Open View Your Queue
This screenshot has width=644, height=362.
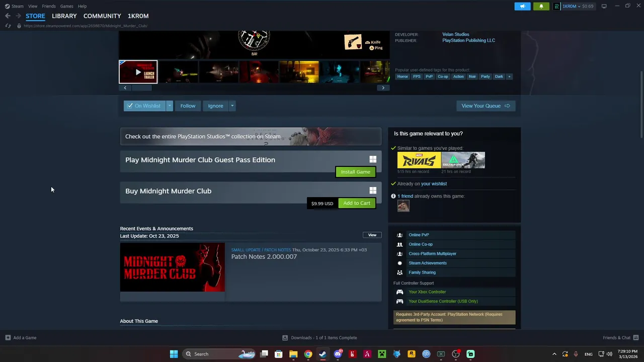pyautogui.click(x=486, y=106)
